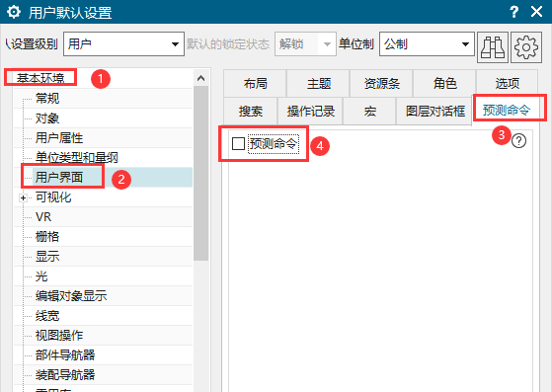Viewport: 552px width, 392px height.
Task: Click the binoculars find-default icon
Action: click(493, 47)
